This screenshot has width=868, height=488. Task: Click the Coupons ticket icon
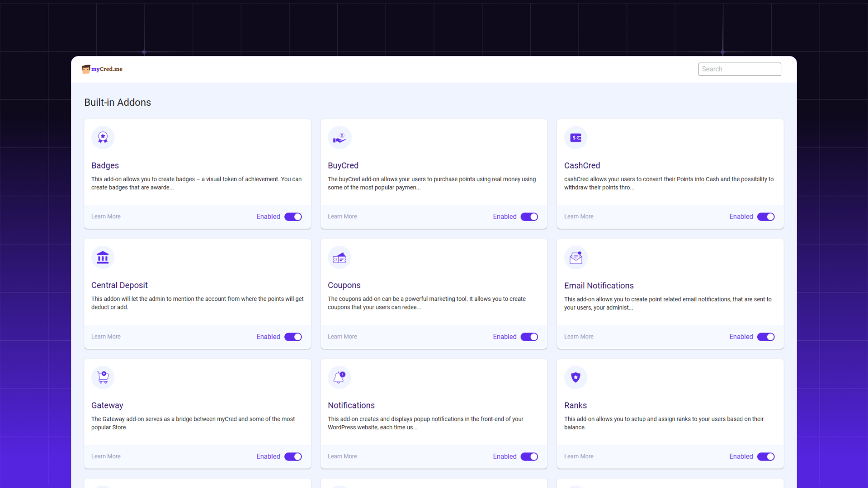coord(339,258)
